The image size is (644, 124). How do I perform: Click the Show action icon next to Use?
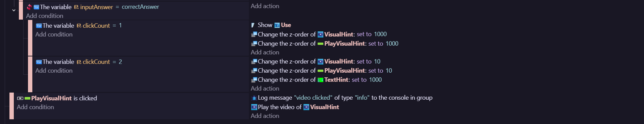253,25
